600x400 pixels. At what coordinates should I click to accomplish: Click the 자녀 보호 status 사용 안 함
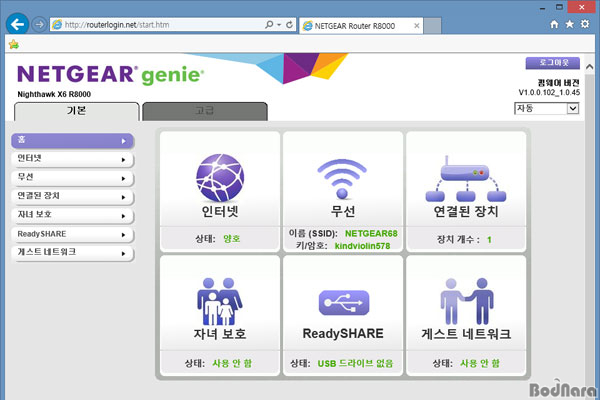(x=232, y=363)
